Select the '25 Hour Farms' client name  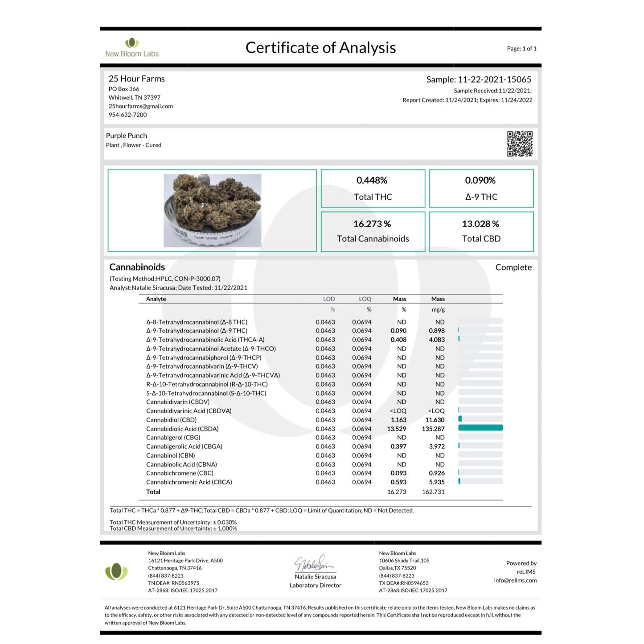[x=137, y=78]
